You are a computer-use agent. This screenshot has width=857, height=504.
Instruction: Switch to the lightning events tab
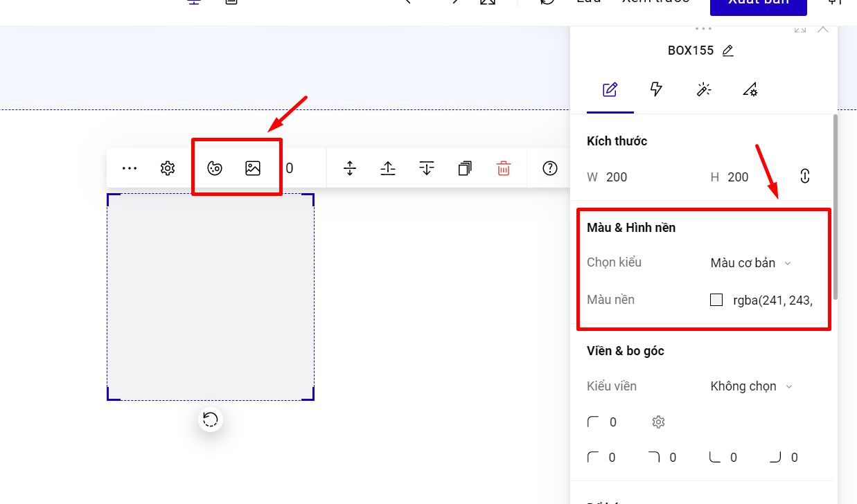[656, 89]
